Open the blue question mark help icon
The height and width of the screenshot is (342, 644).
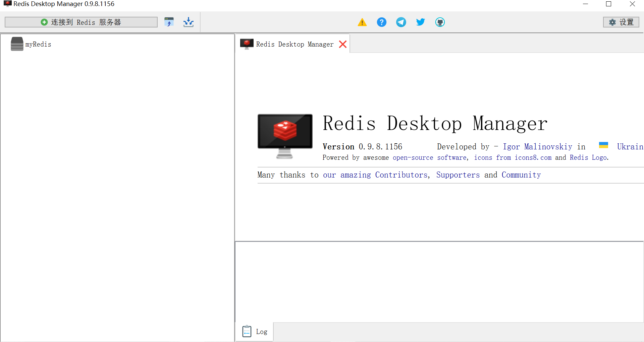(382, 22)
